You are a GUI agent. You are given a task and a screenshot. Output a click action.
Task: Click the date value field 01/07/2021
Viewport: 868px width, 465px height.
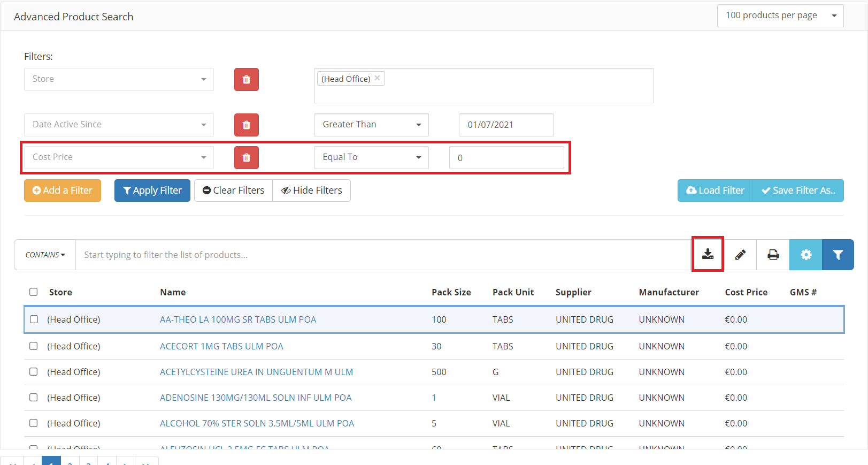point(506,125)
